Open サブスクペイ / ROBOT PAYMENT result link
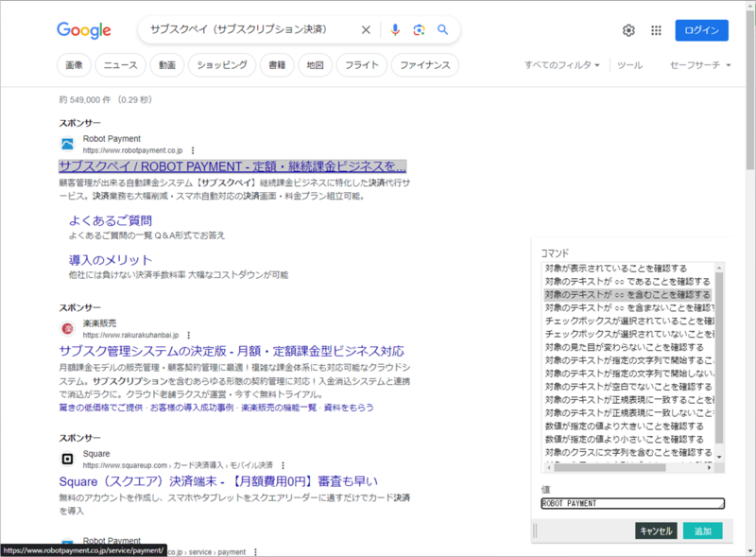756x557 pixels. [x=232, y=166]
